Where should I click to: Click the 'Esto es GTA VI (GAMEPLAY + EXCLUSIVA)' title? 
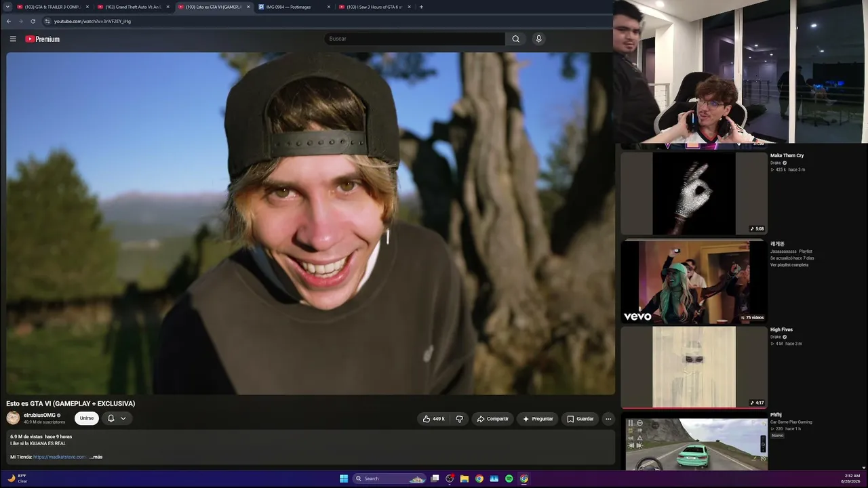click(x=71, y=403)
